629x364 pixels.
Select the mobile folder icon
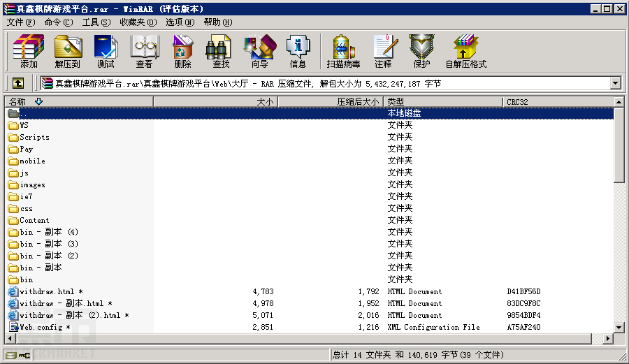13,161
